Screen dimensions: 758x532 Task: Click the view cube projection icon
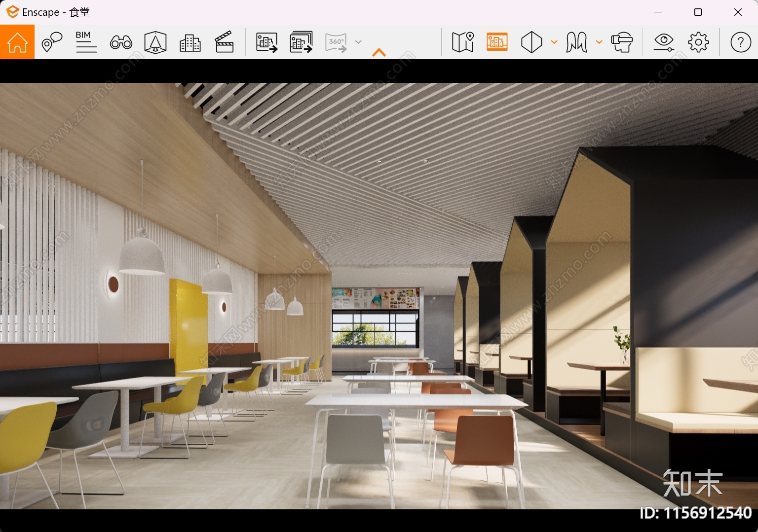(531, 42)
